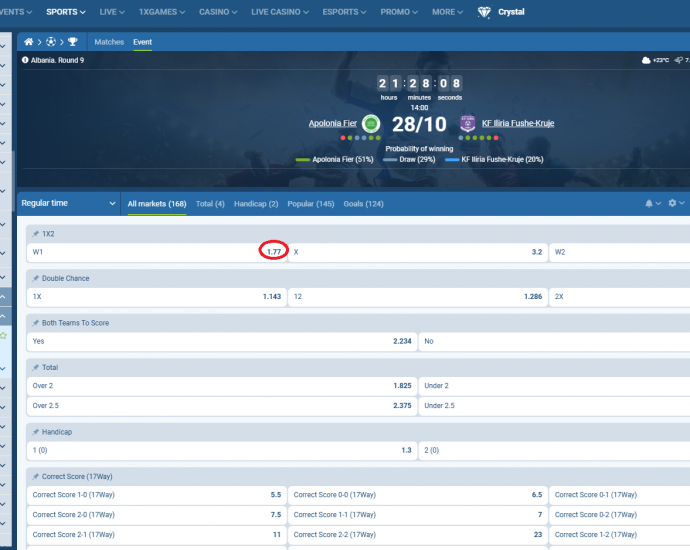Image resolution: width=690 pixels, height=550 pixels.
Task: Pin the Correct Score (17Way) market
Action: [36, 476]
